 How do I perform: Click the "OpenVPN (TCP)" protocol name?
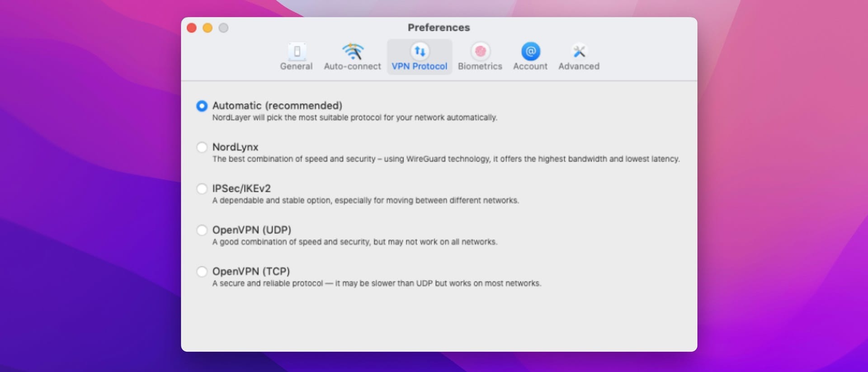click(x=251, y=271)
